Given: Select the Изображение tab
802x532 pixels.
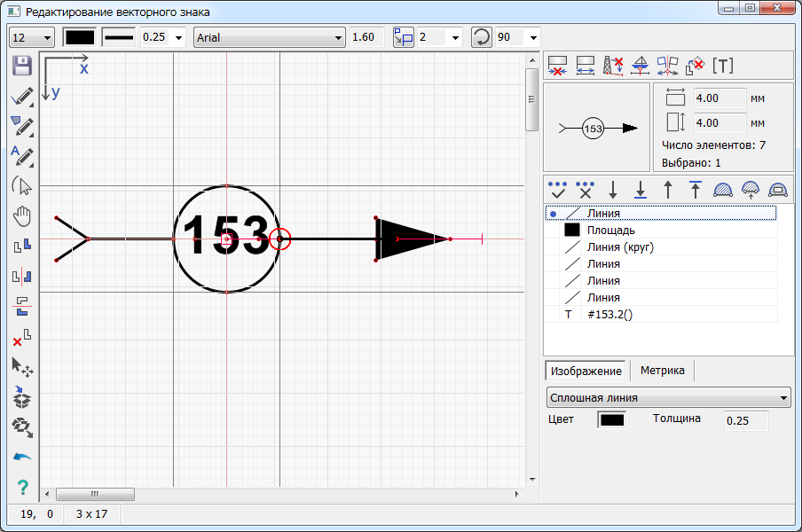Looking at the screenshot, I should (x=586, y=371).
